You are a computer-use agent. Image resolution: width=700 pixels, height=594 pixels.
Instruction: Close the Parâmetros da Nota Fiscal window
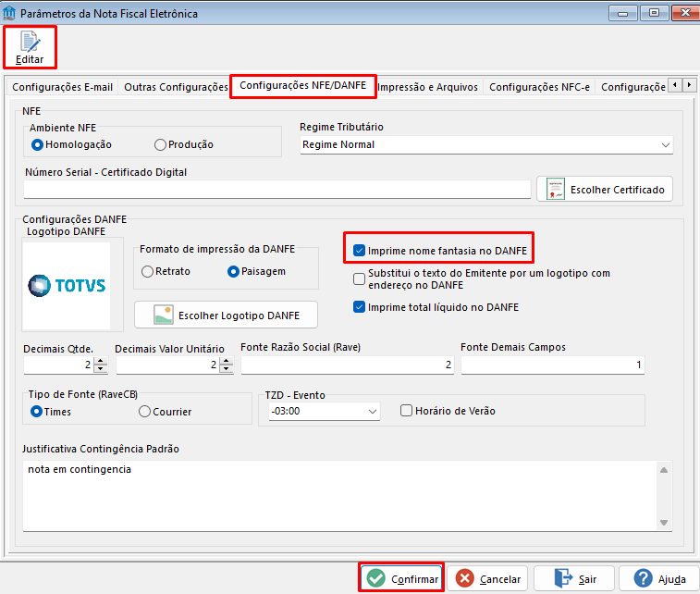pos(685,13)
